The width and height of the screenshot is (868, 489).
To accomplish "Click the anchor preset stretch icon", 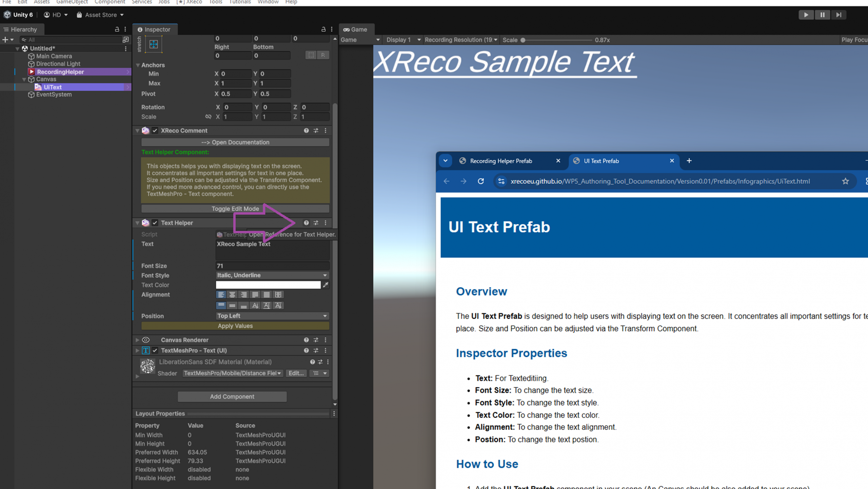I will pos(154,44).
